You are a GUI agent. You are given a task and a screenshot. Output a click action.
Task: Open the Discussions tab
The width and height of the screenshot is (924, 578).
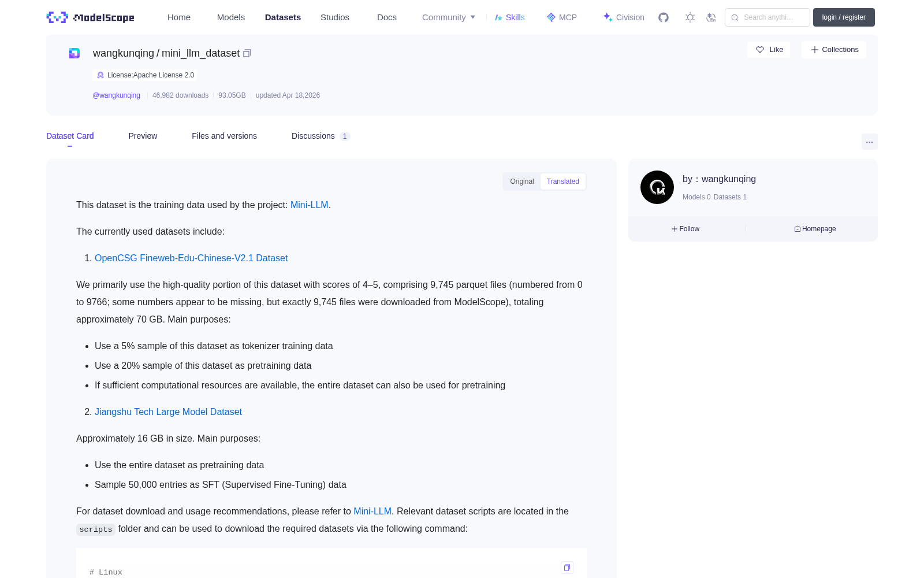click(x=321, y=136)
